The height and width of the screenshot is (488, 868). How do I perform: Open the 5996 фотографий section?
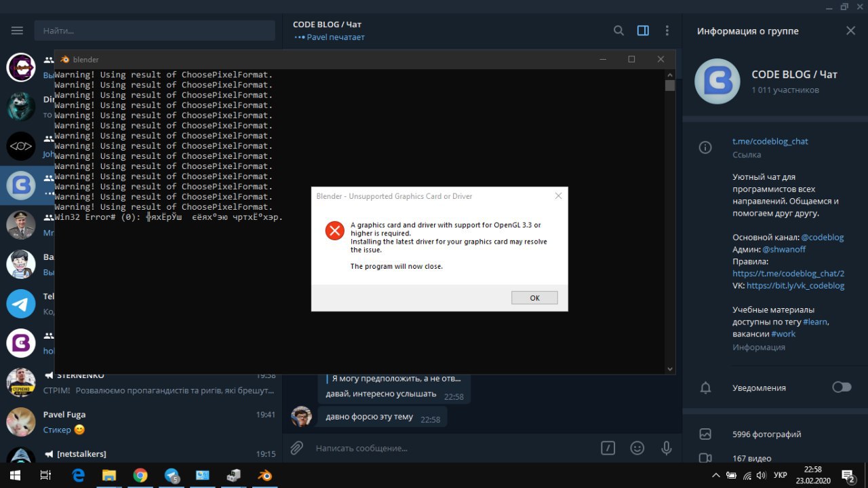pos(766,434)
